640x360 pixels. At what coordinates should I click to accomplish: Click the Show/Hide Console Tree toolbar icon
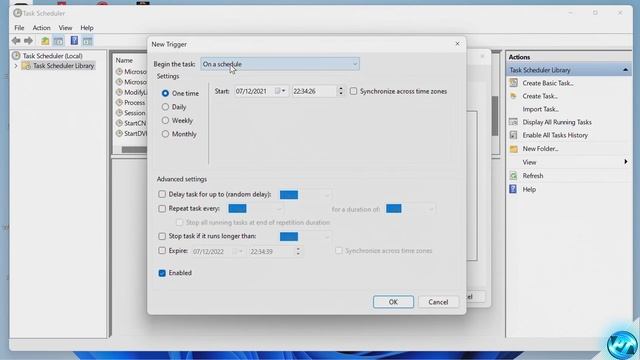coord(58,41)
